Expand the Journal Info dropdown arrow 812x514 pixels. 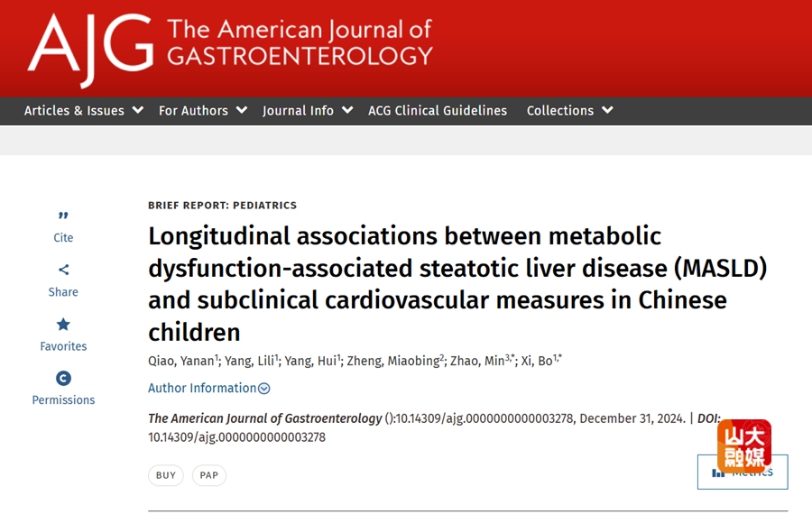point(347,110)
